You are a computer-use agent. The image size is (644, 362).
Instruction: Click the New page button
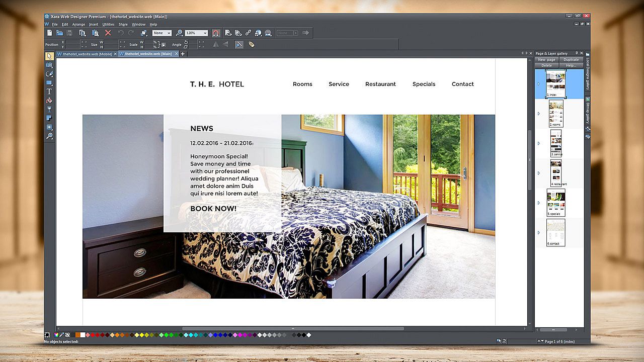coord(546,59)
